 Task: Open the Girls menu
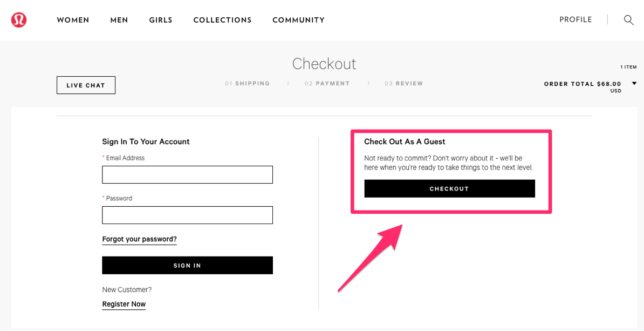click(x=161, y=20)
